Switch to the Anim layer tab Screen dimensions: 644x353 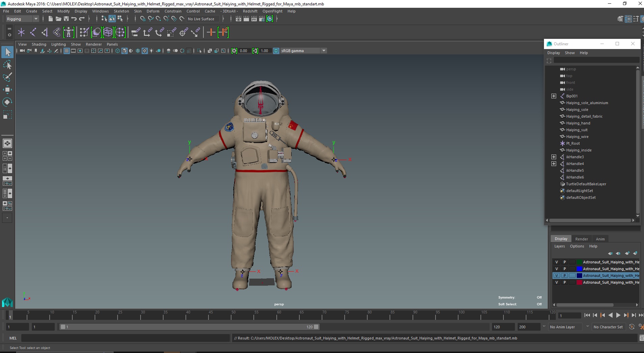[x=600, y=239]
